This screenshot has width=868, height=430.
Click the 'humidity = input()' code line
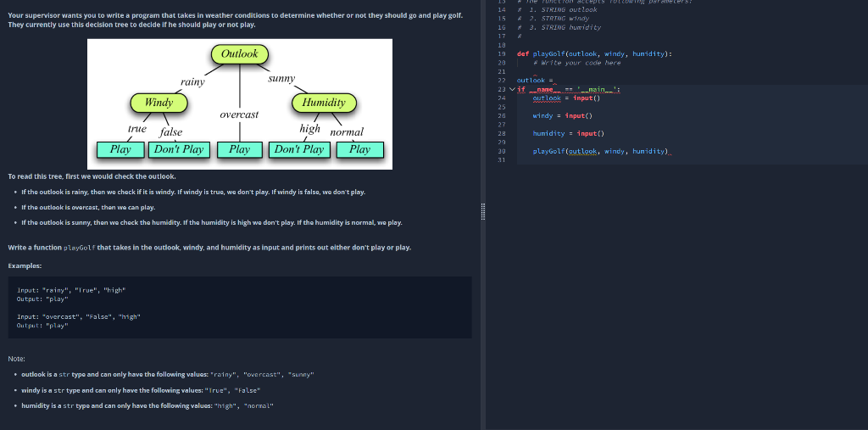click(x=569, y=133)
